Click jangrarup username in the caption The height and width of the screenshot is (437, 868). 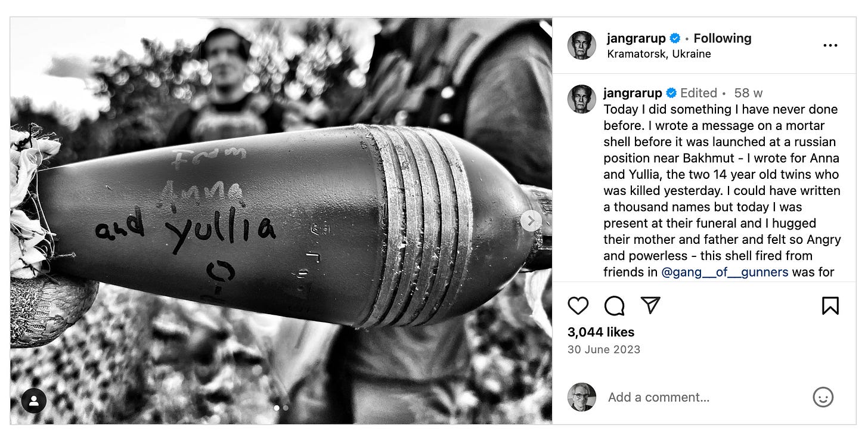click(x=633, y=93)
